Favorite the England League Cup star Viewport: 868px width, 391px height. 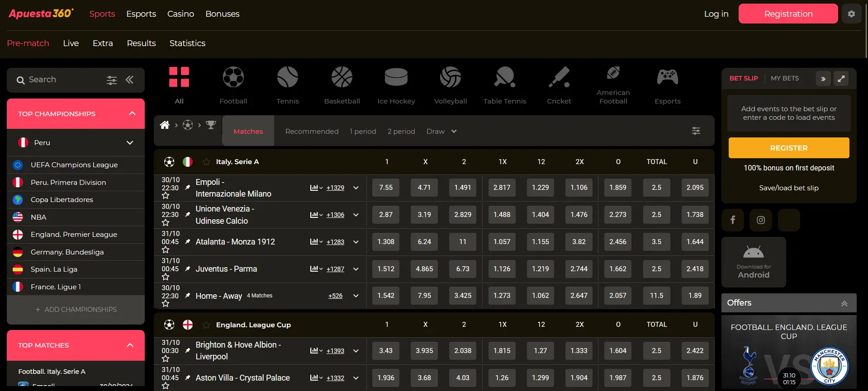206,325
